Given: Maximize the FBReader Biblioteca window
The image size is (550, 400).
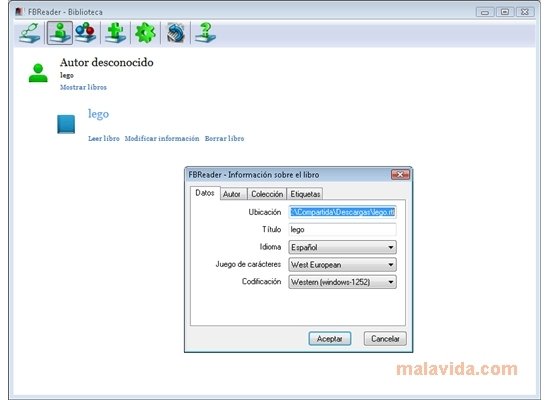Looking at the screenshot, I should pos(505,12).
